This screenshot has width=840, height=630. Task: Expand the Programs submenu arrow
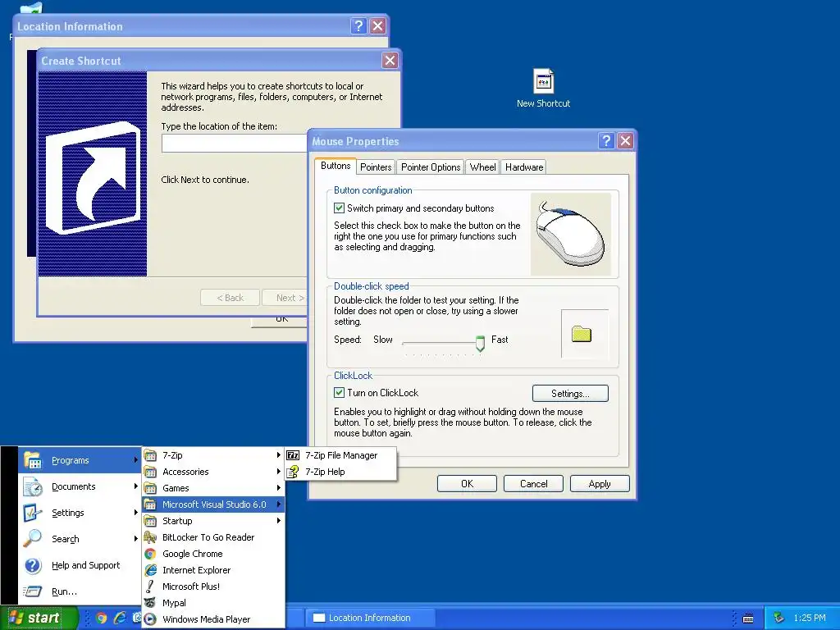point(136,460)
